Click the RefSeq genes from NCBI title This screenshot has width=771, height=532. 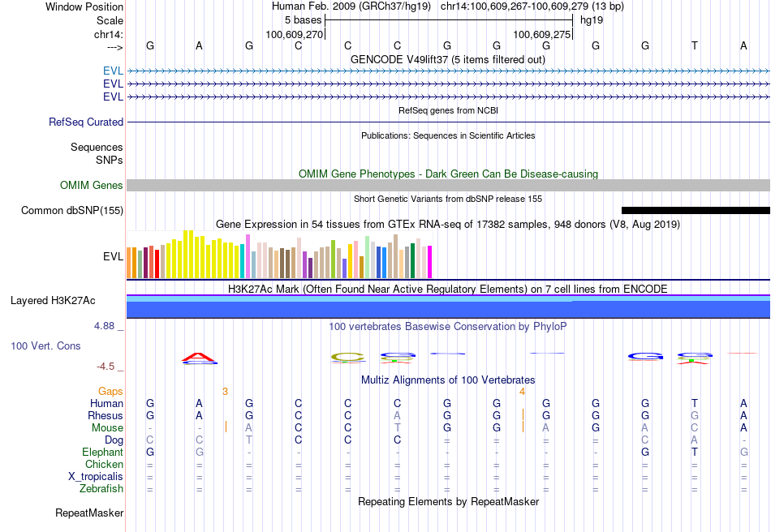448,110
